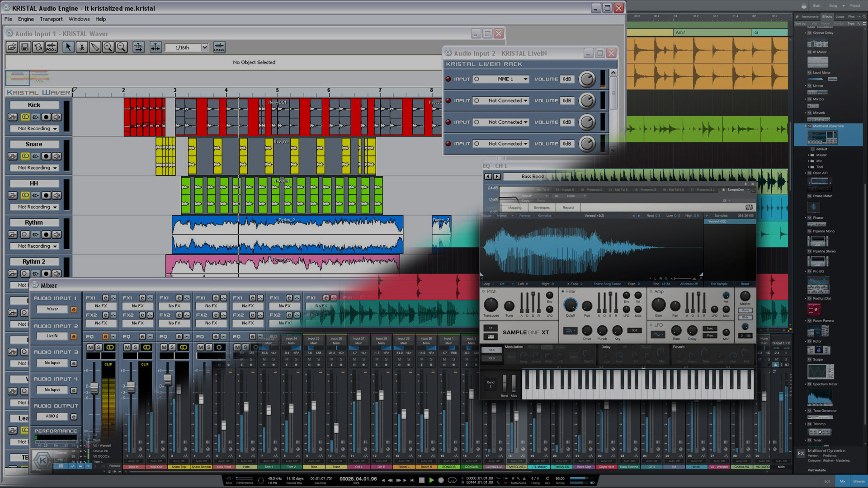Toggle the Filter section power in Sample One XT
Screen dimensions: 868x488
click(563, 291)
